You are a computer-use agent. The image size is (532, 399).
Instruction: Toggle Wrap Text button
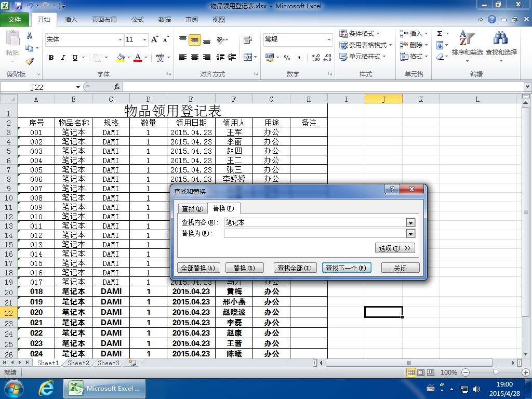click(248, 40)
